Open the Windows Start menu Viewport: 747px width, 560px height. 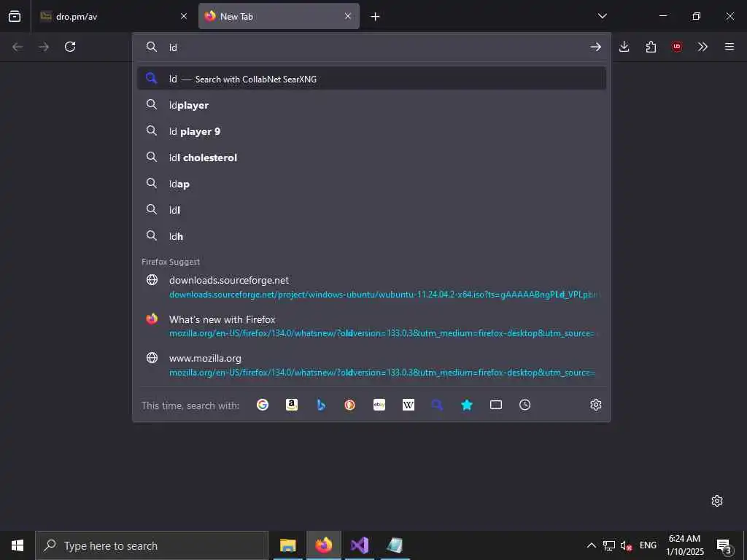[x=18, y=545]
